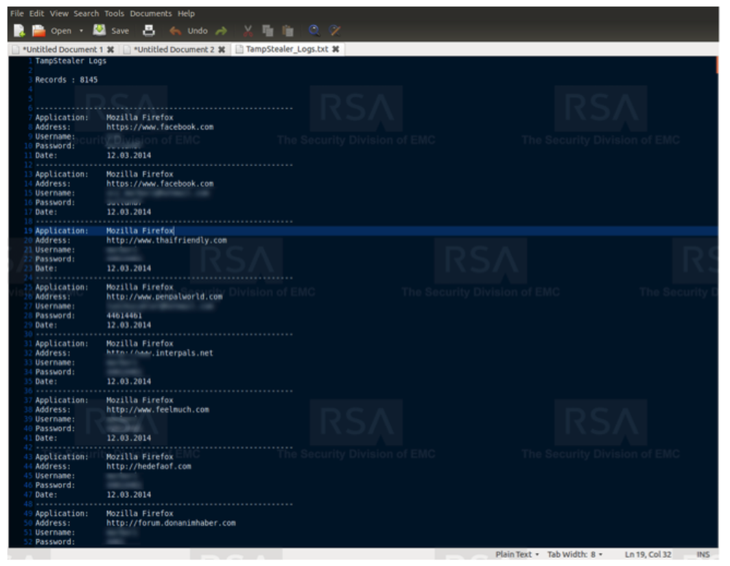
Task: Click the Print icon
Action: [x=149, y=31]
